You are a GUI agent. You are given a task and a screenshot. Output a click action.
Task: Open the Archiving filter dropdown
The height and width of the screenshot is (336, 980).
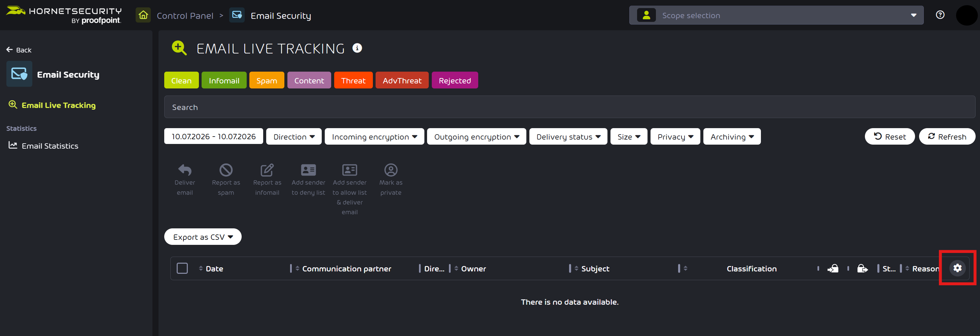[x=732, y=137]
